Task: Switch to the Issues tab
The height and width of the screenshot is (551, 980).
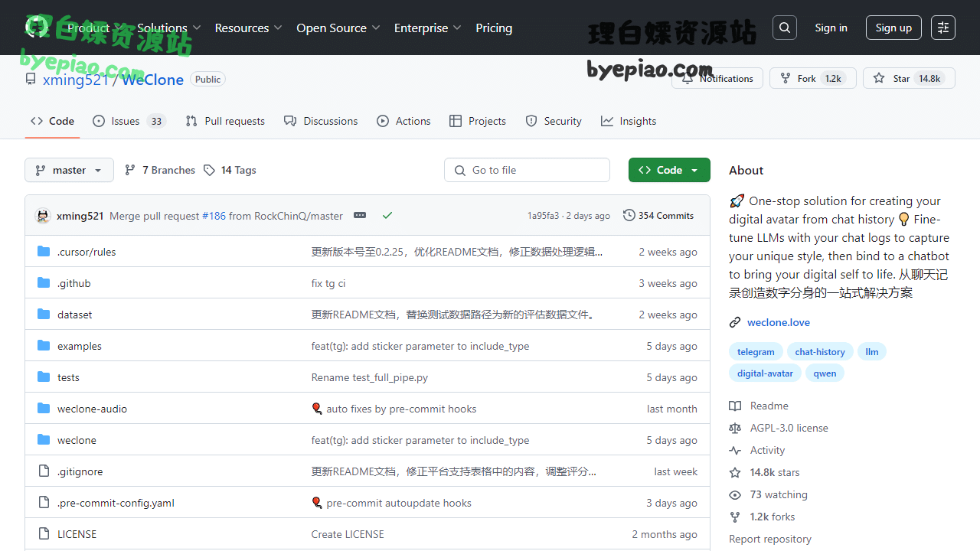Action: pyautogui.click(x=129, y=121)
